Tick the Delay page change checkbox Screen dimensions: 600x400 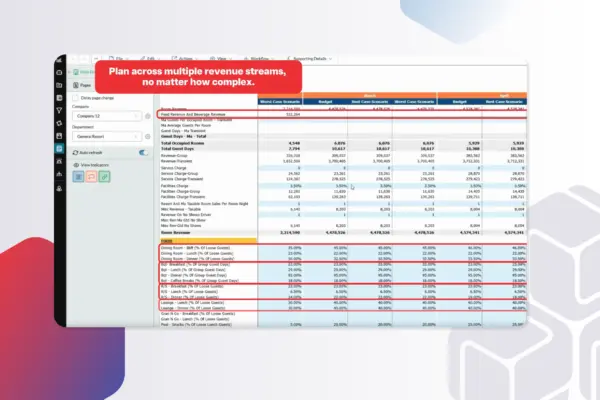point(75,98)
